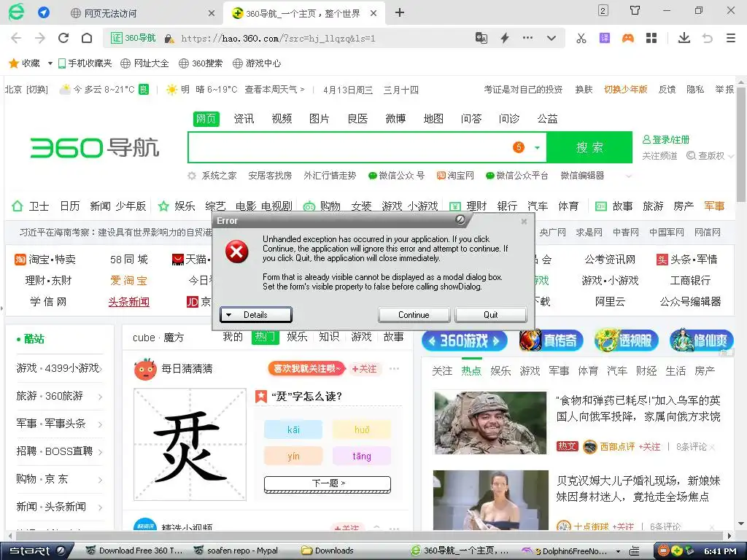747x560 pixels.
Task: Open the purple translation extension icon
Action: point(605,38)
